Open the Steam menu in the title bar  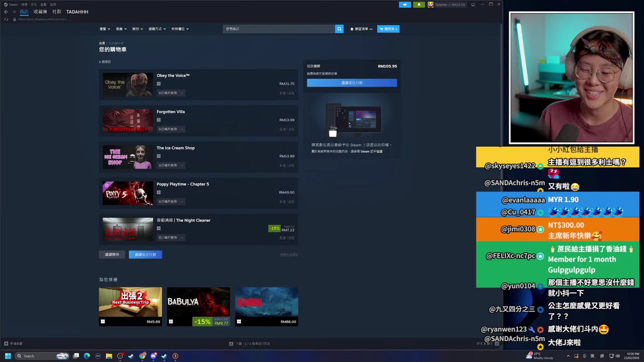(11, 5)
